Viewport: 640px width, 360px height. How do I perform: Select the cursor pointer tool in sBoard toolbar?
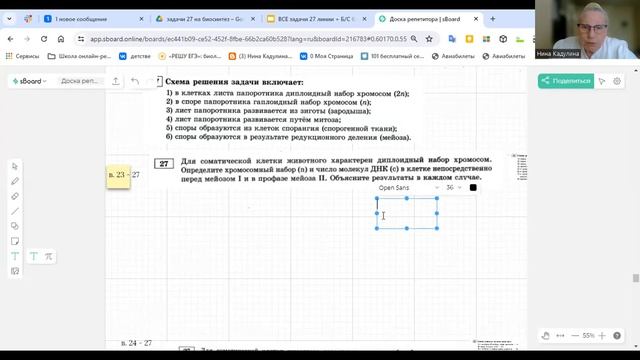15,166
